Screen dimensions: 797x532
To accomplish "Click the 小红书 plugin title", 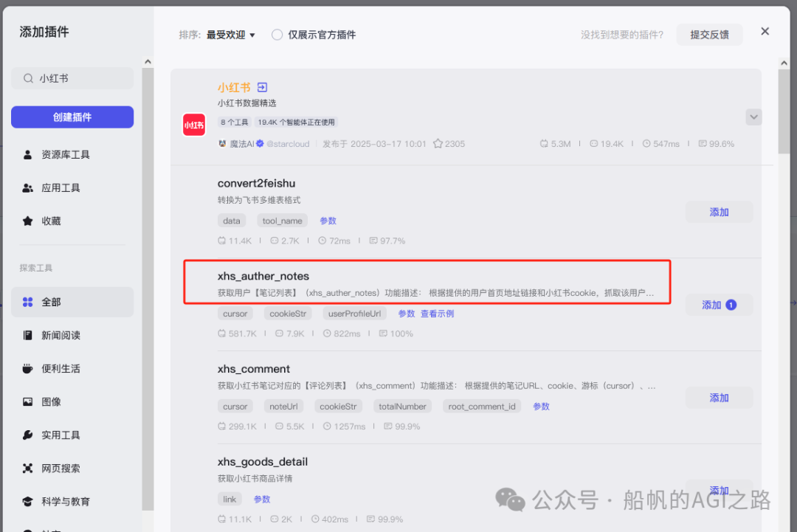I will tap(234, 87).
